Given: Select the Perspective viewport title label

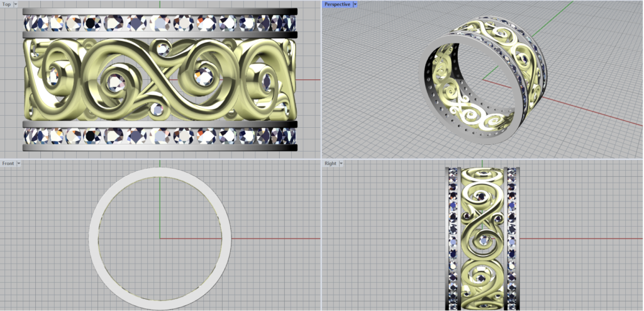Looking at the screenshot, I should 337,4.
